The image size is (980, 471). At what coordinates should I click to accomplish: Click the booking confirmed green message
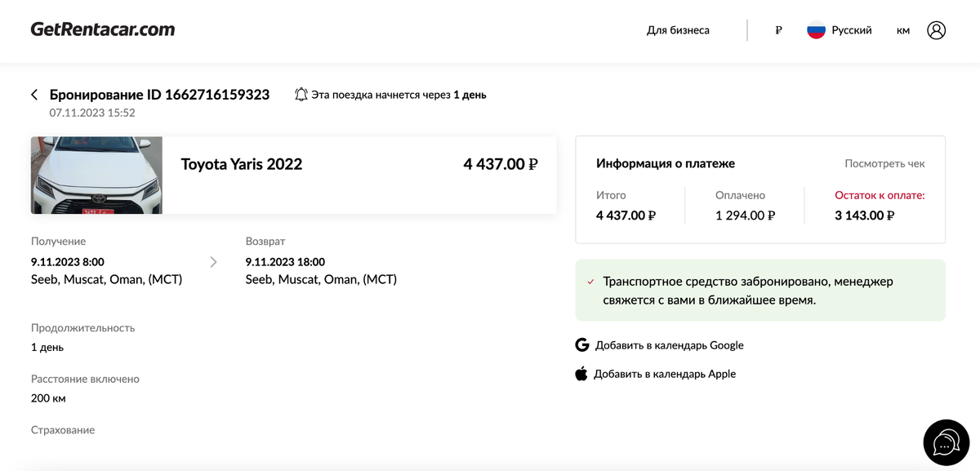click(x=760, y=291)
